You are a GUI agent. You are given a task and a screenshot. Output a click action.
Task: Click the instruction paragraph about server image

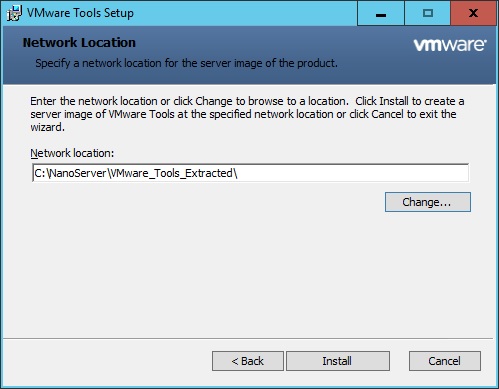[x=247, y=114]
